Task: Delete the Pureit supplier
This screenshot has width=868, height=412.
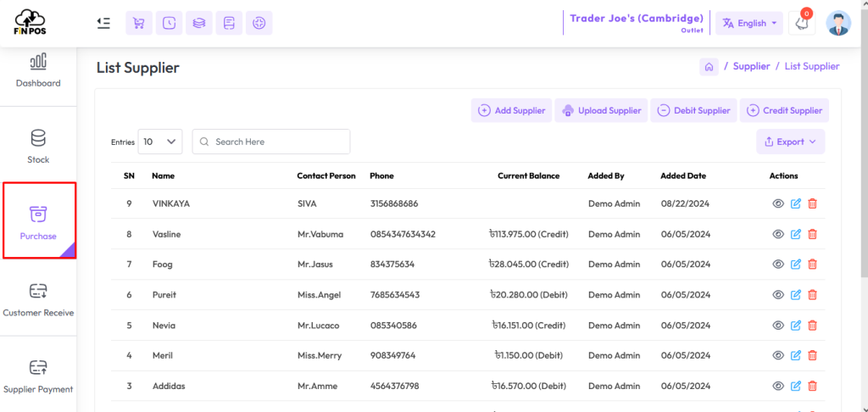Action: point(812,295)
